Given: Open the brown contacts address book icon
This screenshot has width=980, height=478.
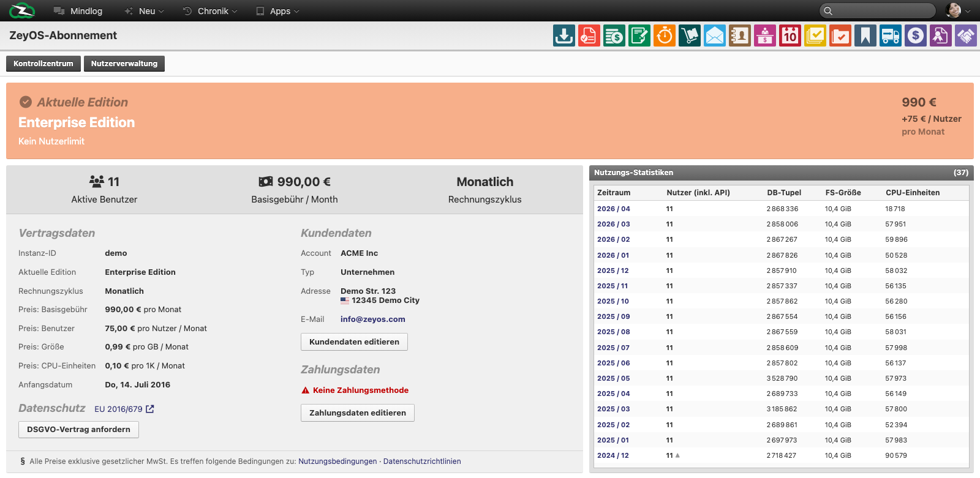Looking at the screenshot, I should tap(739, 35).
